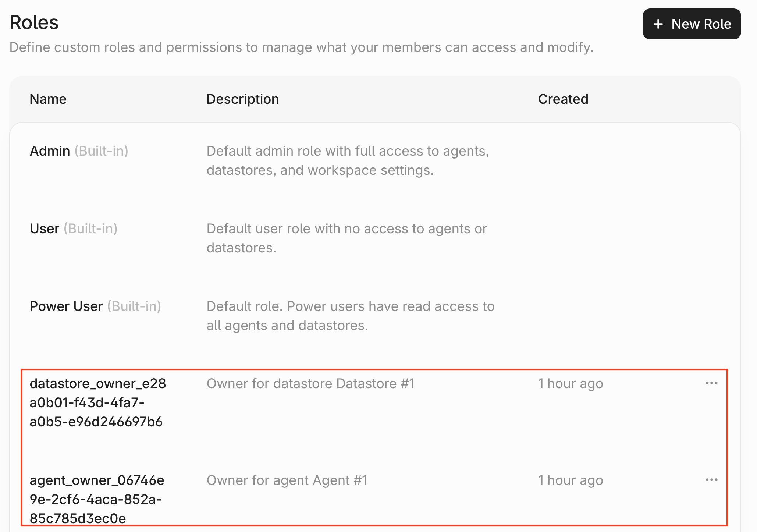
Task: Click the plus icon beside New Role
Action: tap(658, 24)
